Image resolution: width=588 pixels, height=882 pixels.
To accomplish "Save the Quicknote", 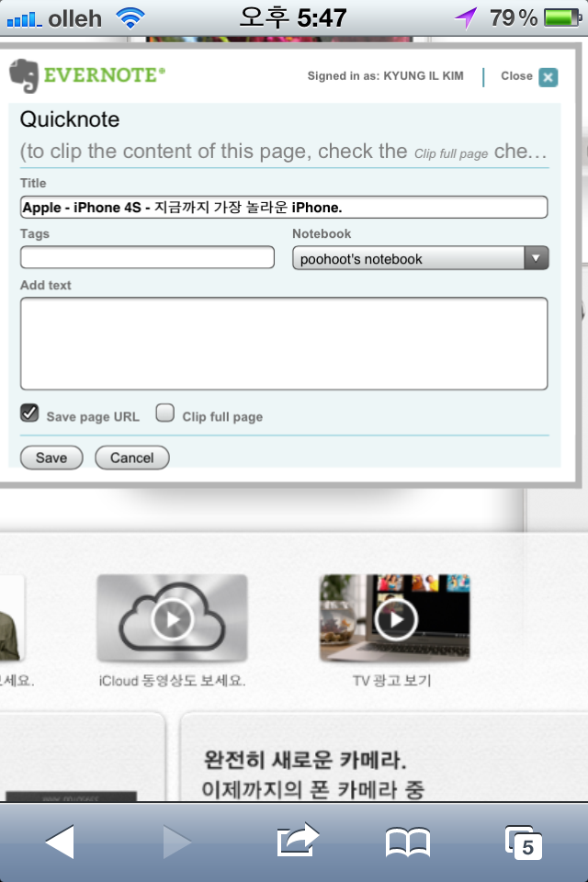I will [x=51, y=458].
